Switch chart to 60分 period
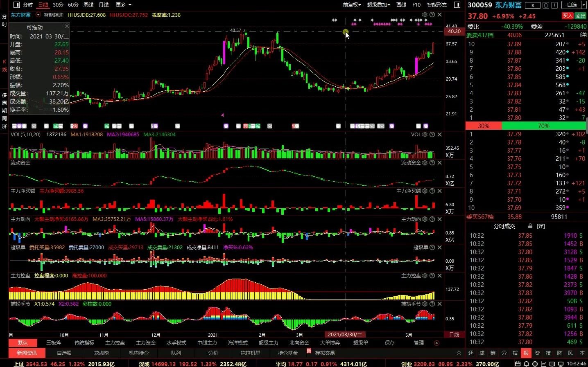 (x=73, y=5)
